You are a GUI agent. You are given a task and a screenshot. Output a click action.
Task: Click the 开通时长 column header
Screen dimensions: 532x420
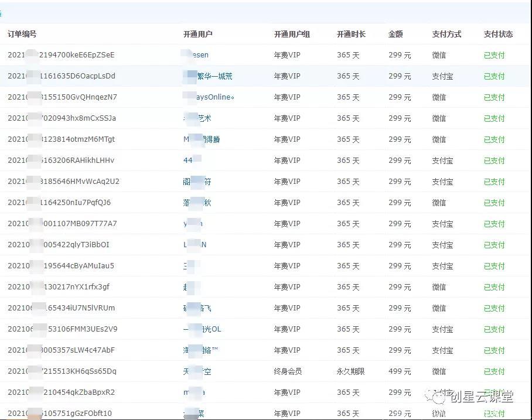point(350,34)
